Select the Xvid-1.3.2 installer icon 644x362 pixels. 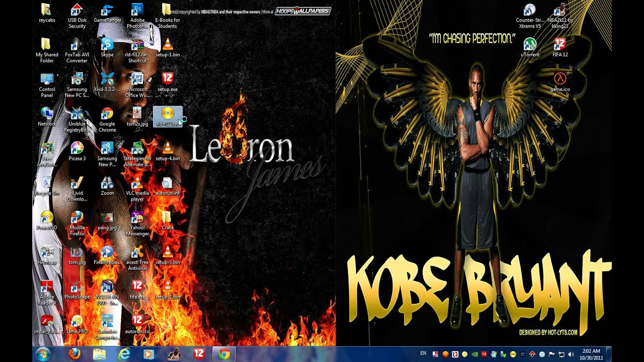point(107,83)
